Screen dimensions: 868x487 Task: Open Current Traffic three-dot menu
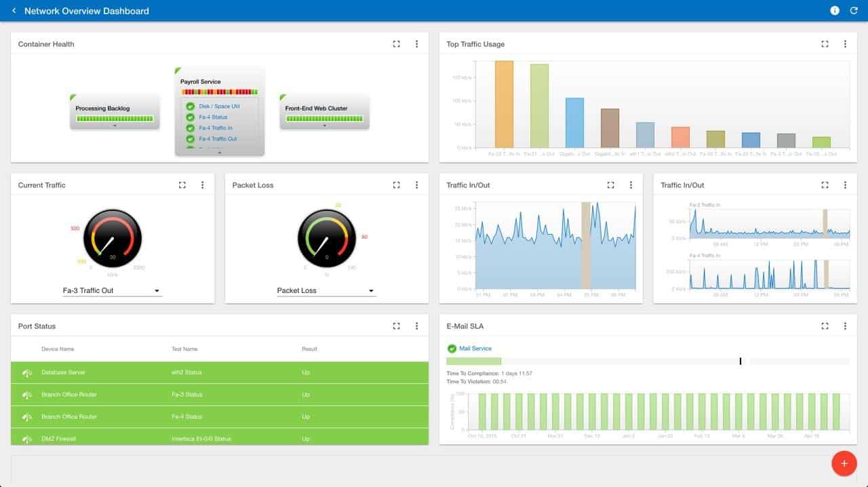coord(202,185)
